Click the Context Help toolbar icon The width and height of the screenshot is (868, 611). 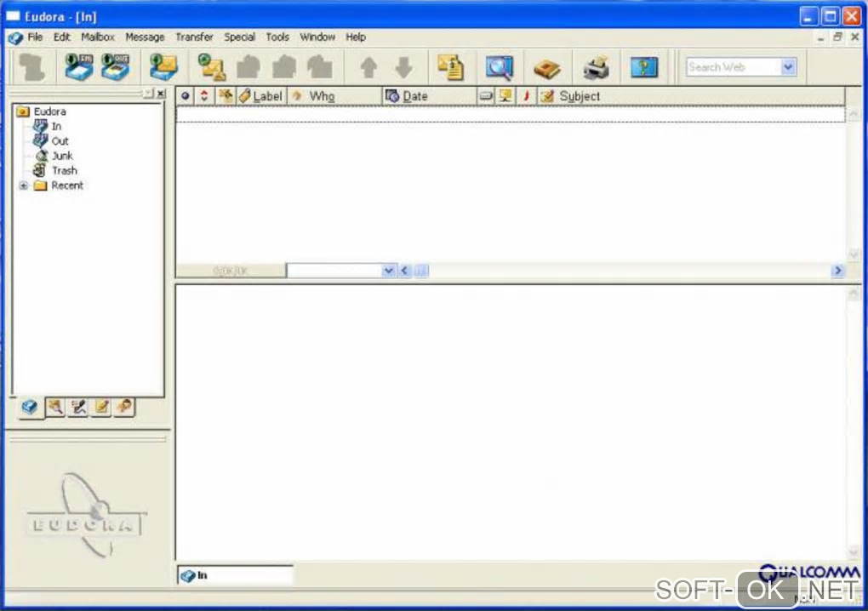tap(644, 67)
